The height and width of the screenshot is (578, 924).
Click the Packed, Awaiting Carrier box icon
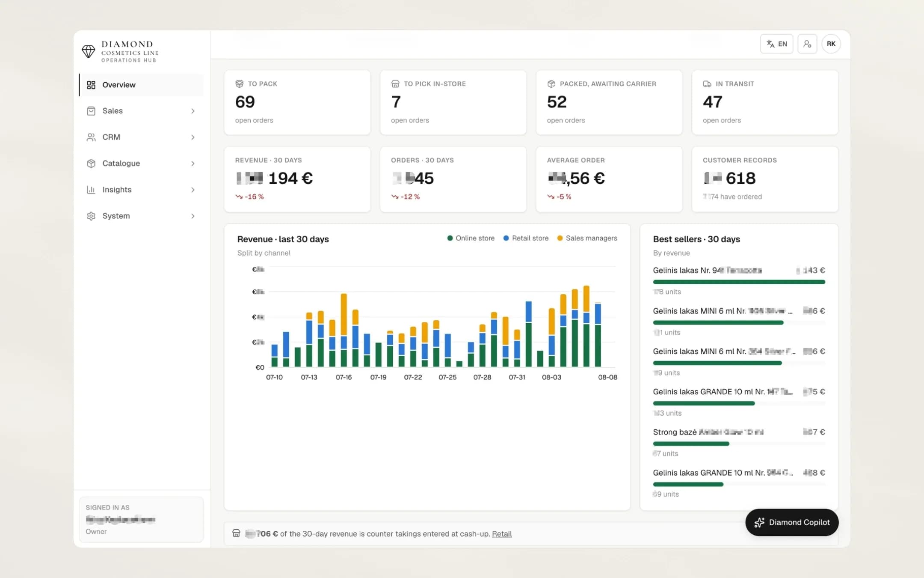[x=551, y=84]
